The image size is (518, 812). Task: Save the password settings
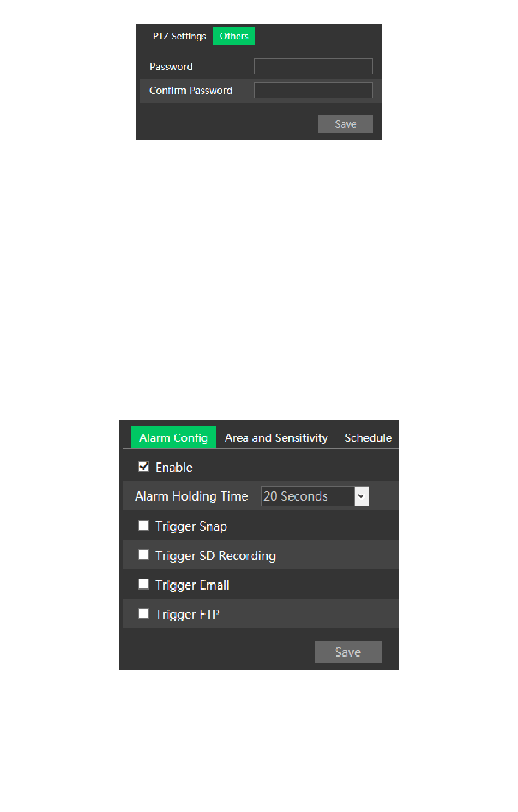[x=346, y=124]
